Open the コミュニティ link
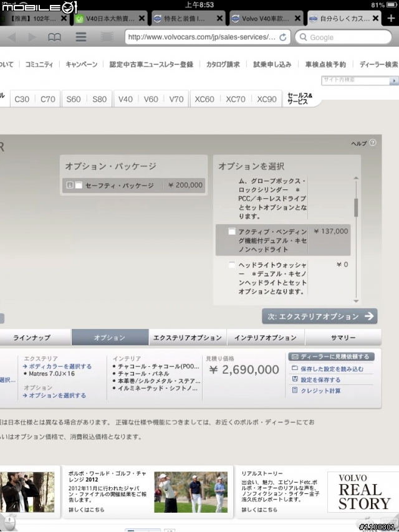The height and width of the screenshot is (532, 399). tap(39, 64)
